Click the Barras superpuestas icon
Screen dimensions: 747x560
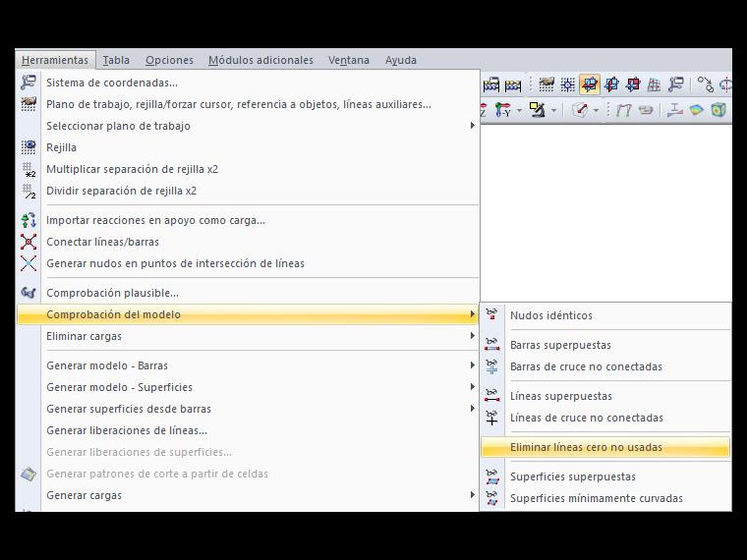pyautogui.click(x=492, y=344)
